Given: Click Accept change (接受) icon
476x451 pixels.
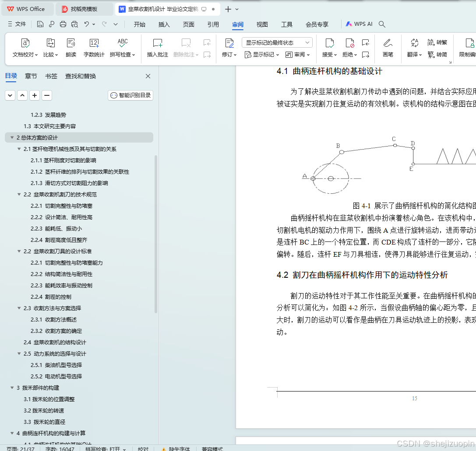Looking at the screenshot, I should [x=329, y=43].
